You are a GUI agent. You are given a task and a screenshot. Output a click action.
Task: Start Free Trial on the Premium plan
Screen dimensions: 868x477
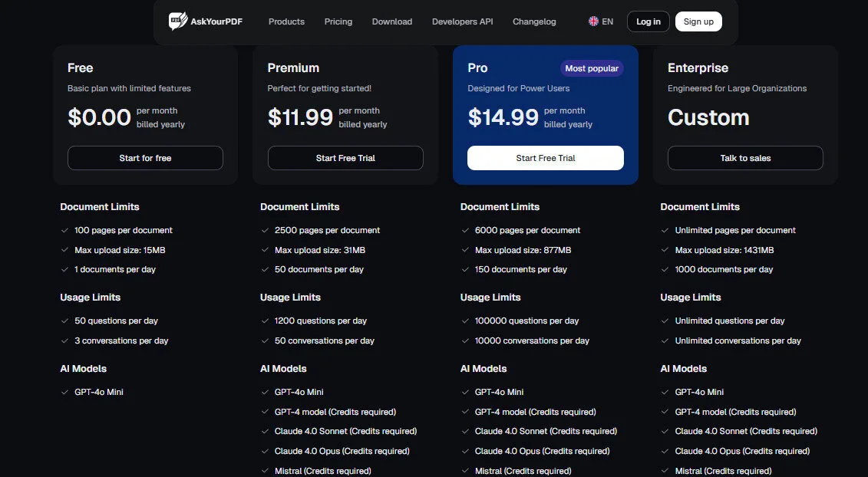pos(345,158)
